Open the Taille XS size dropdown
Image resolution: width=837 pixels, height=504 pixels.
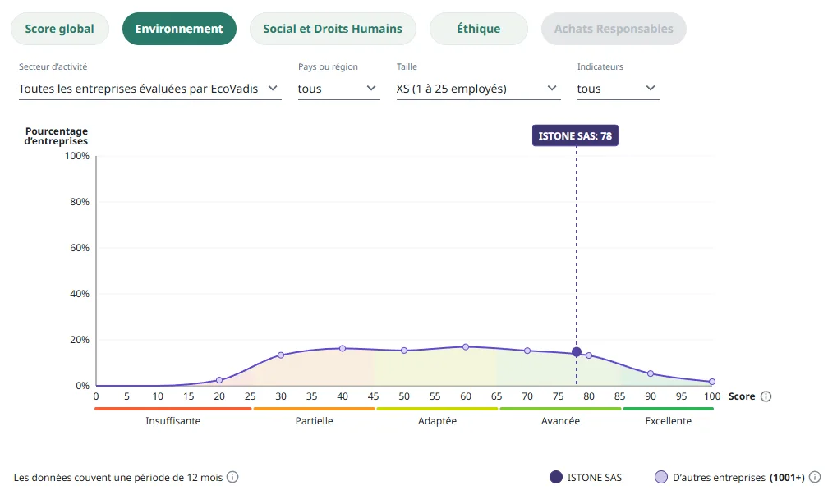[477, 89]
